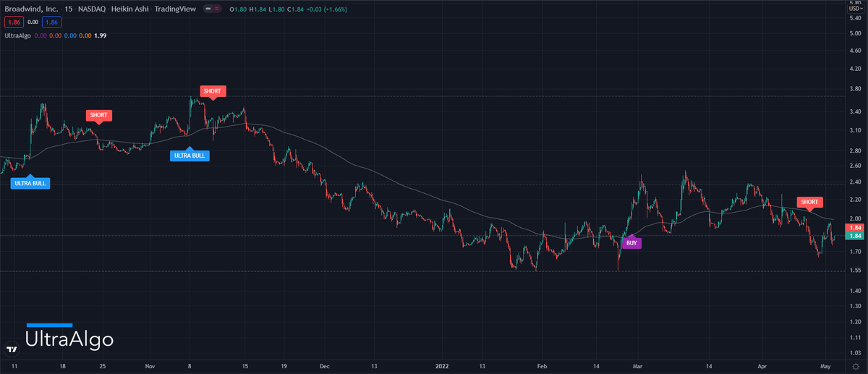Click the C1.84 close price value
The width and height of the screenshot is (868, 374).
(x=296, y=11)
